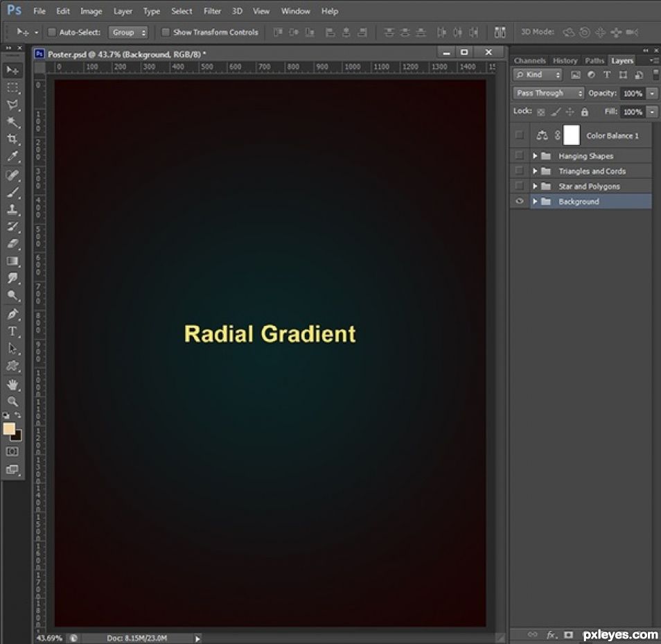Open the Filter menu
The width and height of the screenshot is (661, 644).
[212, 11]
